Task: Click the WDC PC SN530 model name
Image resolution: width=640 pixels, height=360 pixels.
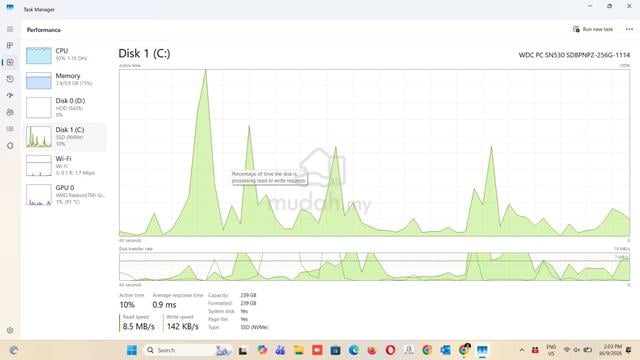Action: point(574,55)
